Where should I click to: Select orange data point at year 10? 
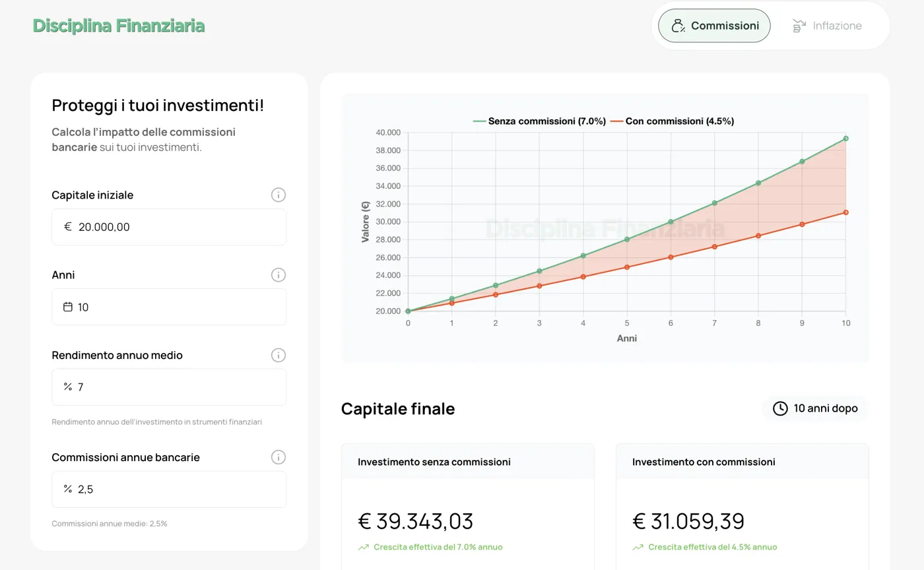(x=845, y=212)
